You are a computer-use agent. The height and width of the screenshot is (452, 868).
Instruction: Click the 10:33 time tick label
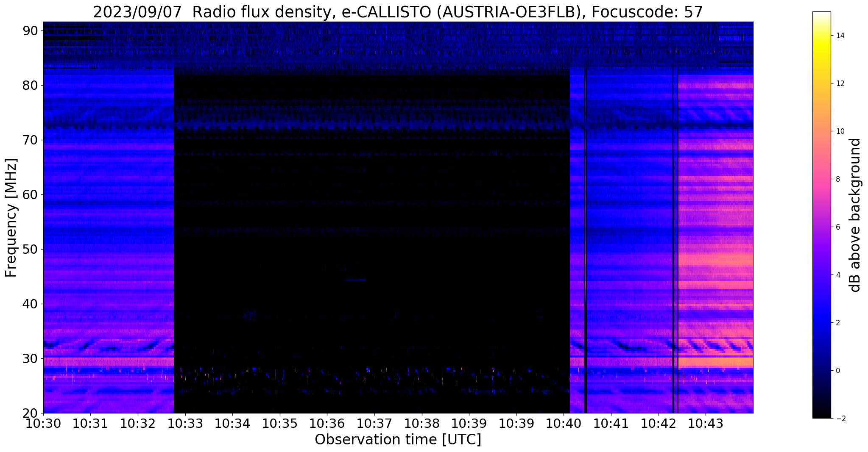185,423
